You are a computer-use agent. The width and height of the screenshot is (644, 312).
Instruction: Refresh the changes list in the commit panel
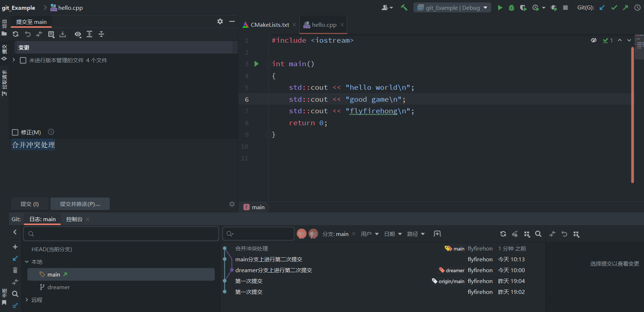coord(16,34)
